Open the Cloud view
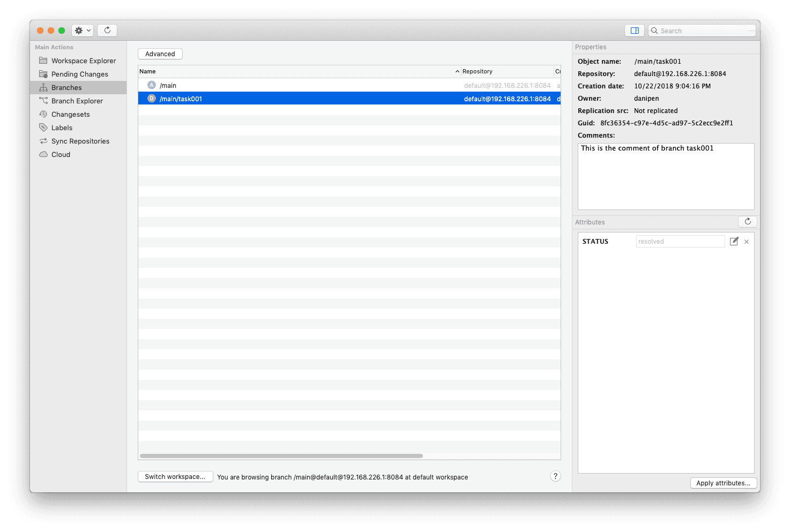The height and width of the screenshot is (532, 790). click(59, 154)
